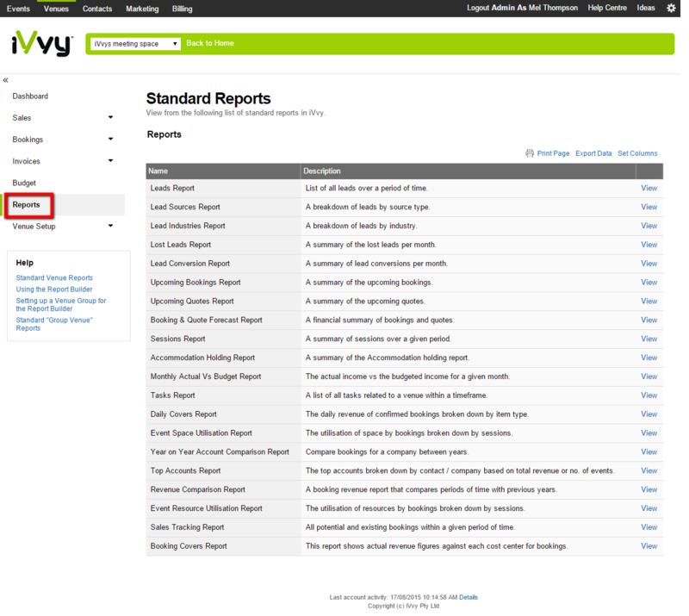View the Monthly Actual Vs Budget Report

tap(649, 376)
